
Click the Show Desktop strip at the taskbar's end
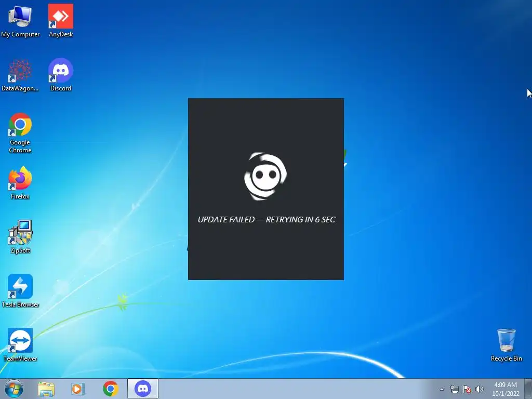528,389
